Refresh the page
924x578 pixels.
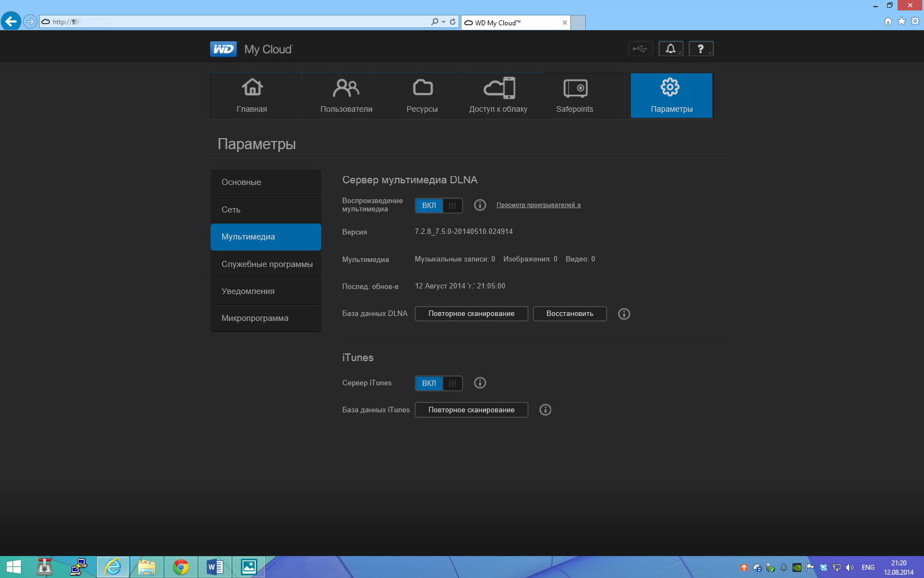click(x=453, y=21)
